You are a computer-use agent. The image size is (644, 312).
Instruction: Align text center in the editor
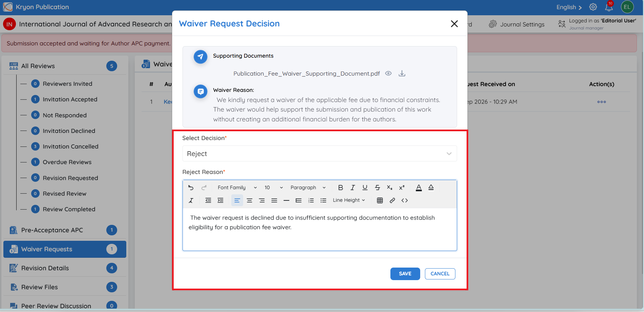point(250,200)
